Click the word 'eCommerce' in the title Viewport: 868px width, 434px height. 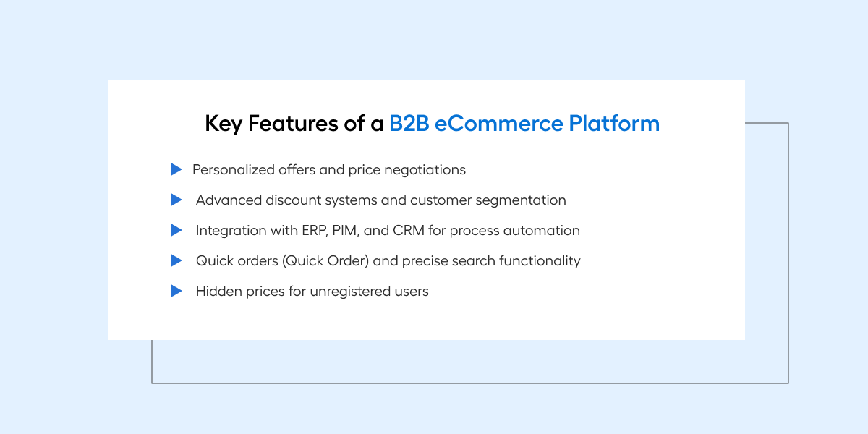pyautogui.click(x=499, y=123)
